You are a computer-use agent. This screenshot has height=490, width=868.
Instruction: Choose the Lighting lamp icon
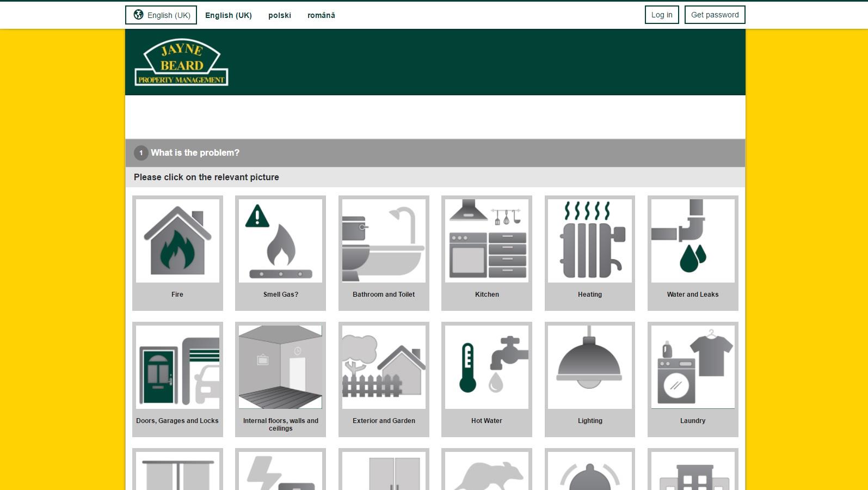click(590, 367)
